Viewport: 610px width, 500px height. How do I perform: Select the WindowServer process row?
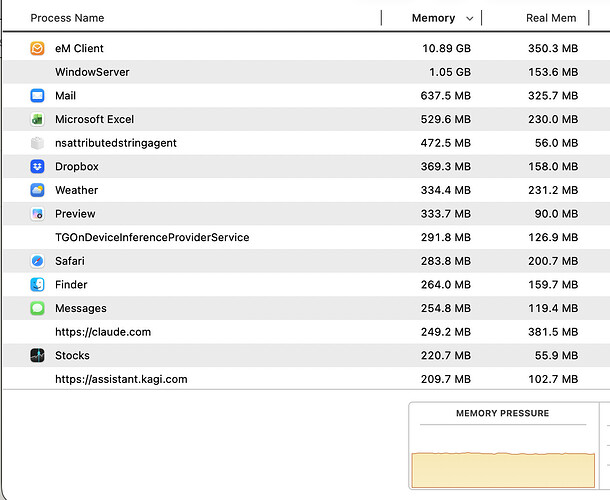(307, 72)
